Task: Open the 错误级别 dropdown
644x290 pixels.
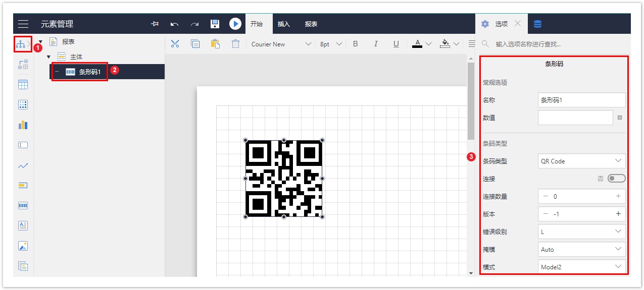Action: click(x=581, y=231)
